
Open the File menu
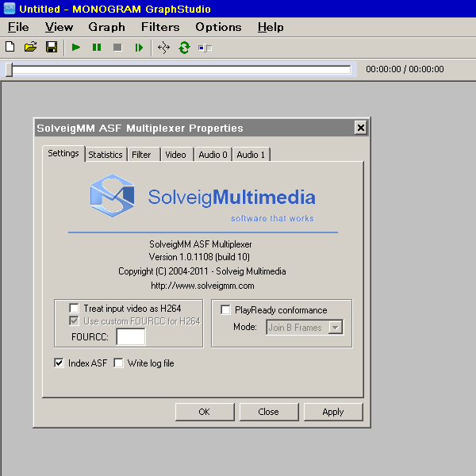(x=18, y=27)
